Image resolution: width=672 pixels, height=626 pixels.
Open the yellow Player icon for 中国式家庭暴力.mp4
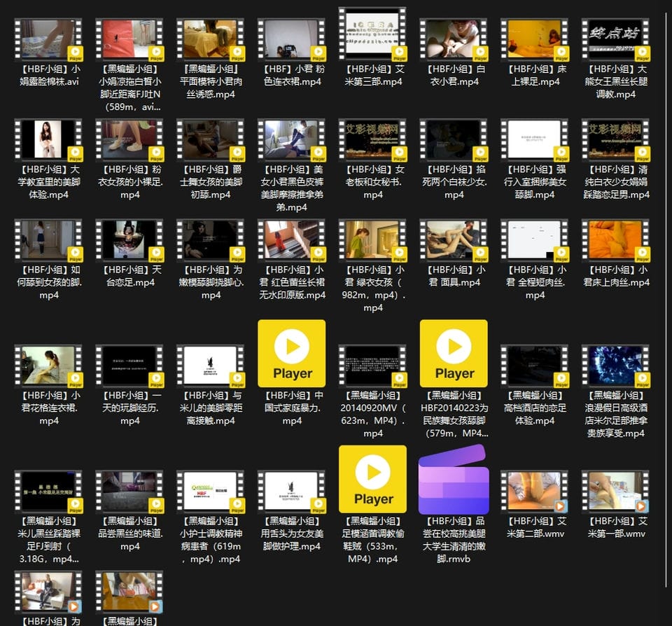(x=291, y=354)
